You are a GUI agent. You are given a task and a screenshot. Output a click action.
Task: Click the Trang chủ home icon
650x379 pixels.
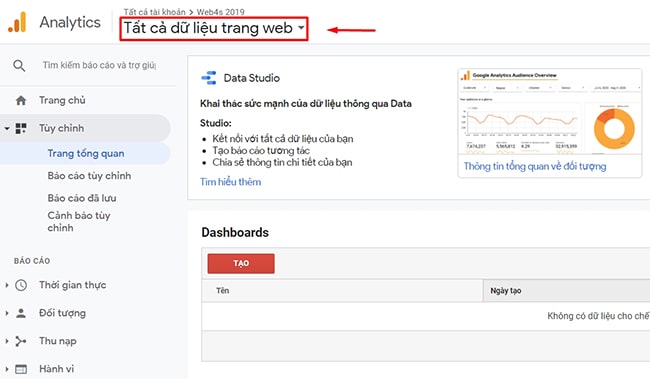pos(21,100)
